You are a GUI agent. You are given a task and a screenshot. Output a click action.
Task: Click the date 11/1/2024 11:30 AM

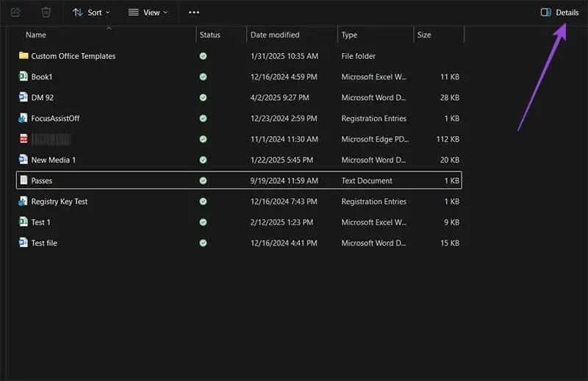[x=284, y=139]
